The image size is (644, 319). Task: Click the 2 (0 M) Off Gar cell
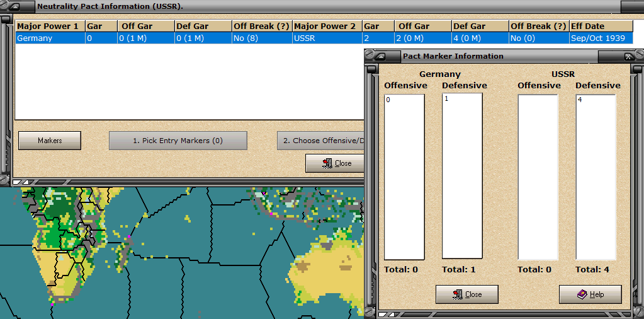(x=423, y=38)
